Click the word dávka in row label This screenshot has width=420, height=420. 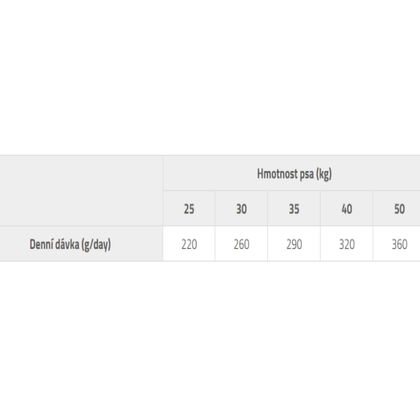coord(65,244)
